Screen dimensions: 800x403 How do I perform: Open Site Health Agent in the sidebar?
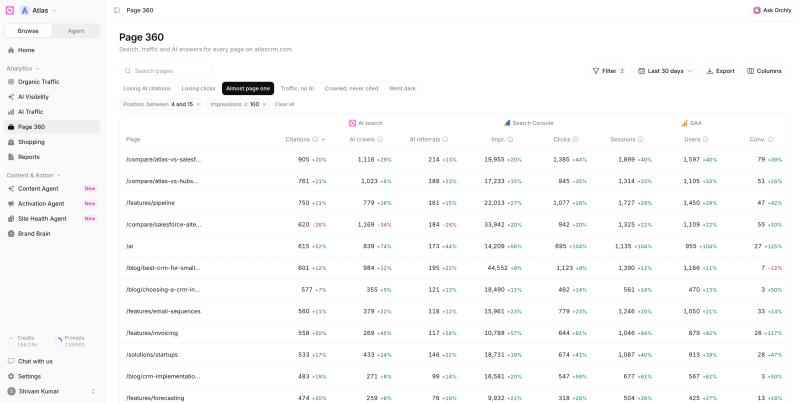[53, 218]
